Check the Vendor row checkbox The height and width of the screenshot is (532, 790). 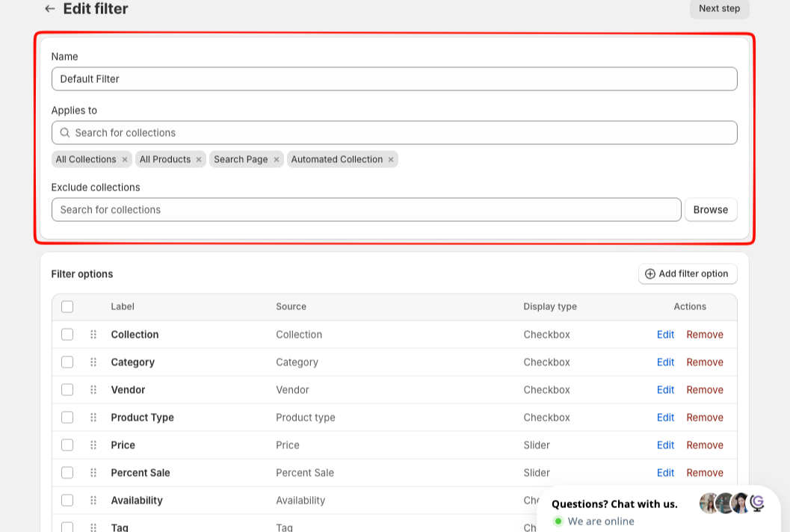click(x=67, y=390)
